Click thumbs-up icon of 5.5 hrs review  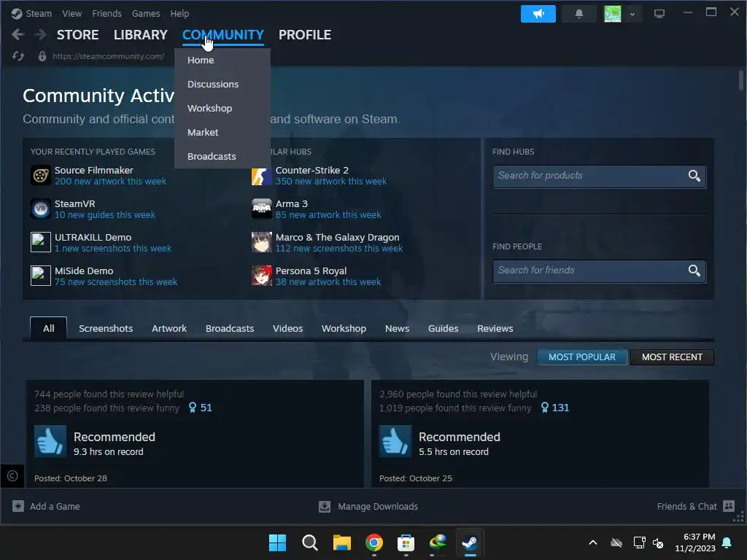395,441
